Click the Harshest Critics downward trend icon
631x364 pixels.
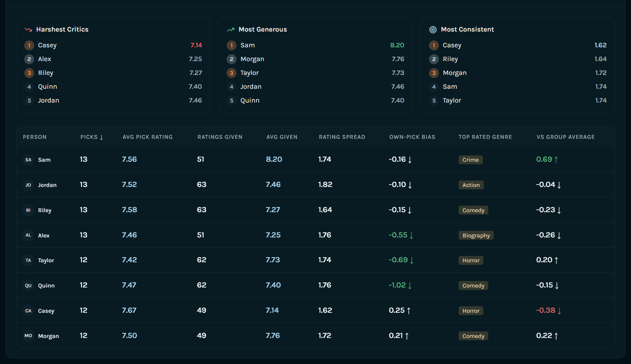pos(28,30)
